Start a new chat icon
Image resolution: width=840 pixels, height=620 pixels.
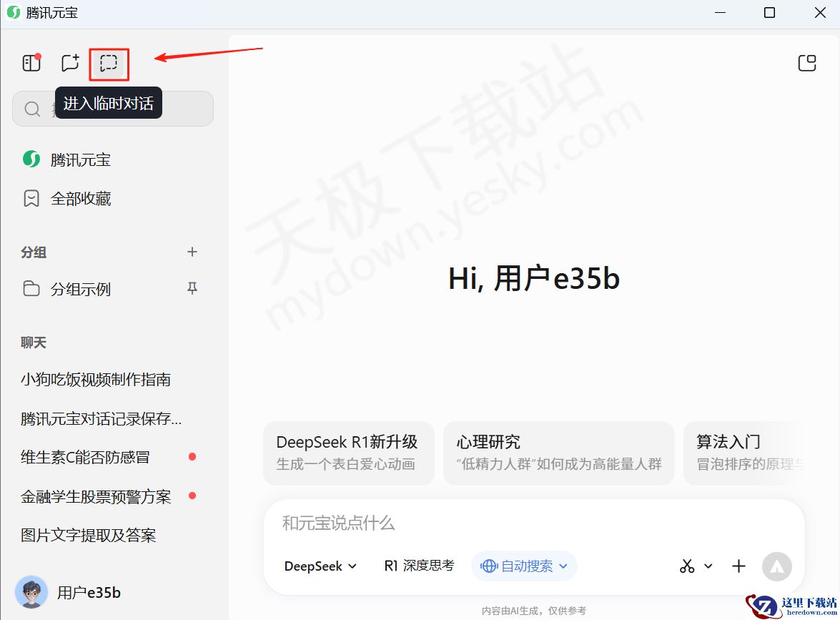tap(70, 63)
